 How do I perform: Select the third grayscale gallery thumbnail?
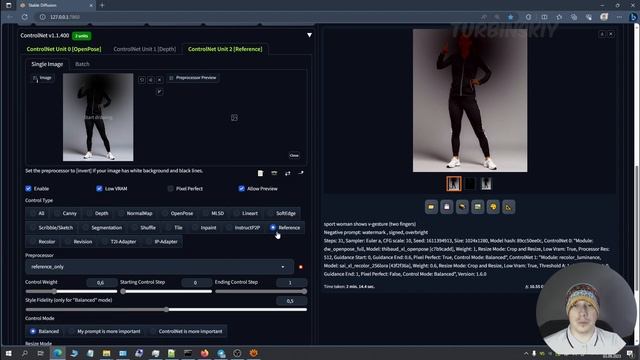486,184
